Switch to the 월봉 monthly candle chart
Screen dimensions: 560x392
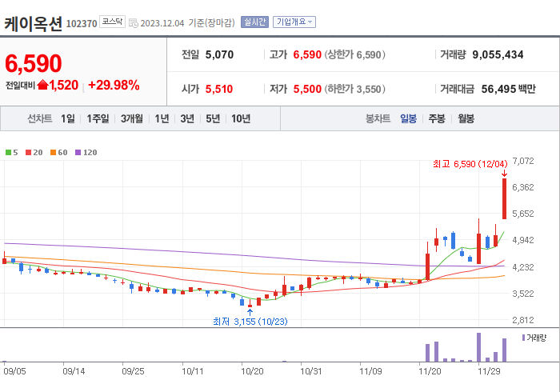point(466,118)
